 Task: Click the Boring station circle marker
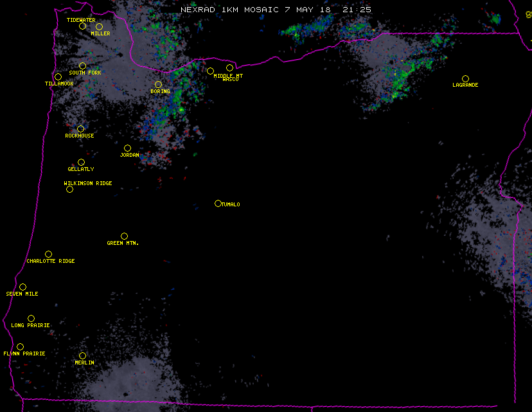158,84
